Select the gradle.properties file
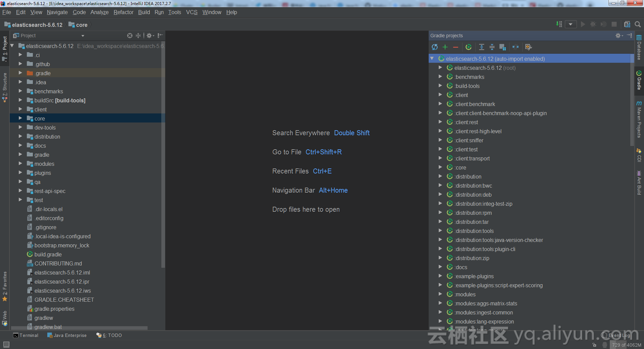 coord(54,309)
